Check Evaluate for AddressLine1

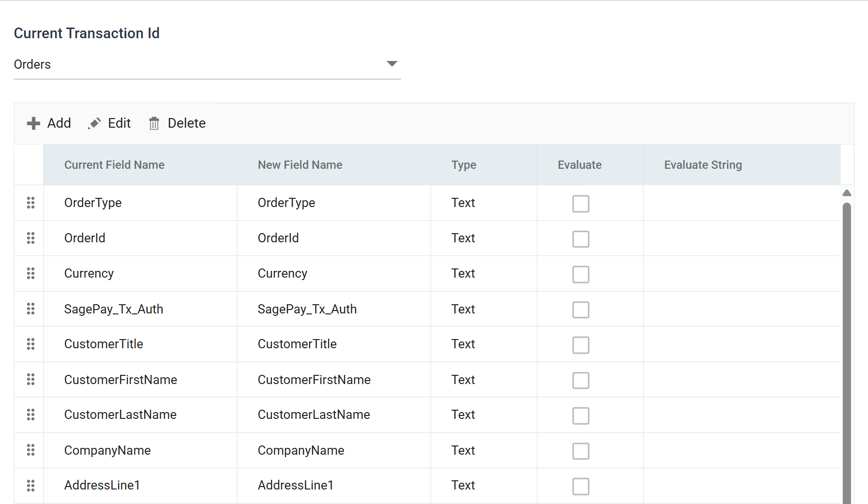[x=581, y=486]
